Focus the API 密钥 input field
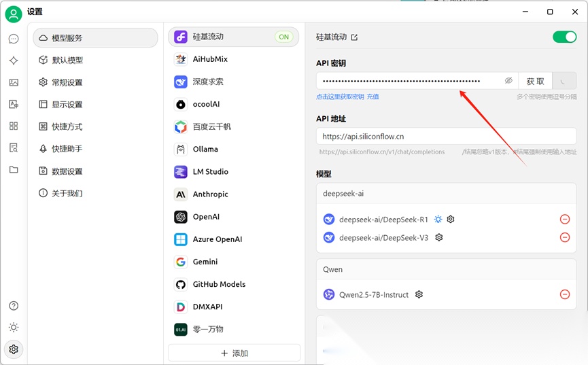Image resolution: width=588 pixels, height=365 pixels. [417, 81]
